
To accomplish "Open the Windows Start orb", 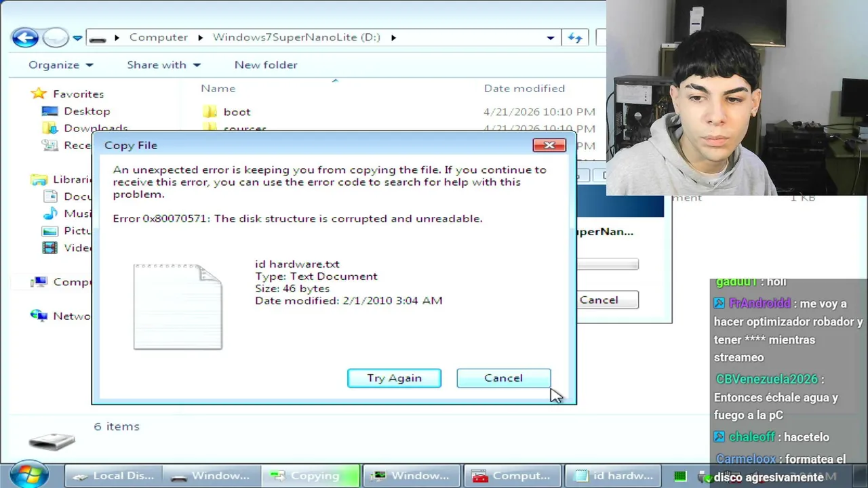I will tap(28, 475).
